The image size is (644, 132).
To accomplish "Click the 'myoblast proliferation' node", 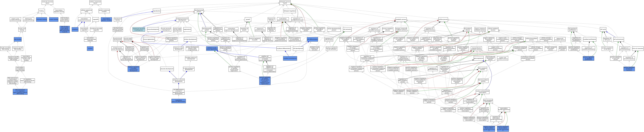I will [x=589, y=39].
